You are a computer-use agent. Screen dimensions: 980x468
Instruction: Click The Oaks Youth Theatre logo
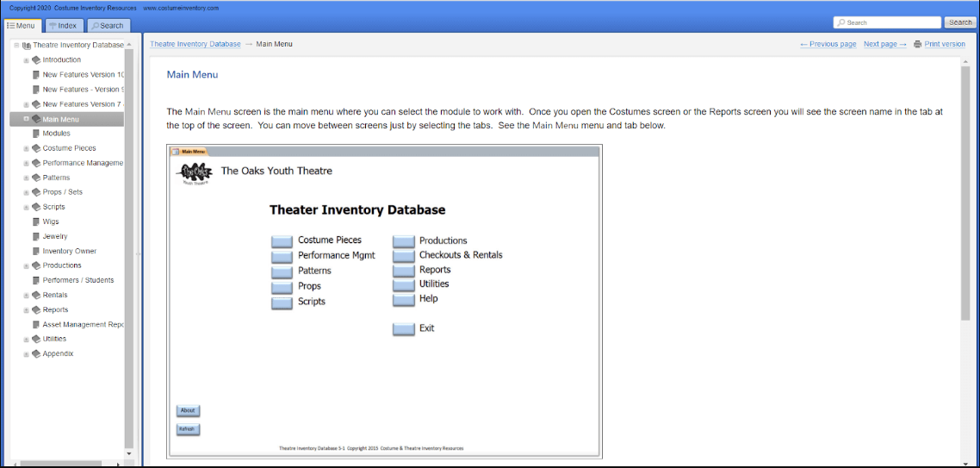(195, 173)
